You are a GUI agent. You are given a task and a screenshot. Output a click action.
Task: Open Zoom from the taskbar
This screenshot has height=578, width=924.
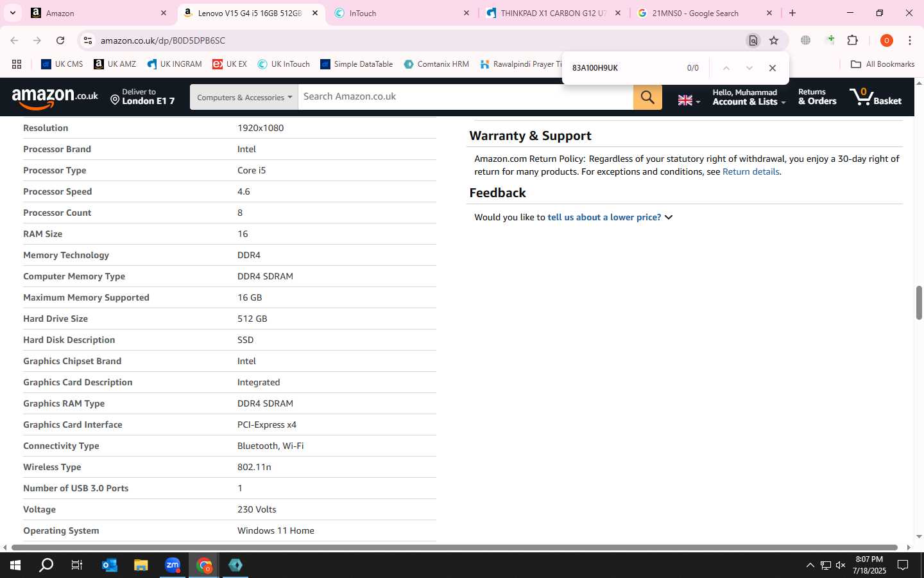(173, 565)
